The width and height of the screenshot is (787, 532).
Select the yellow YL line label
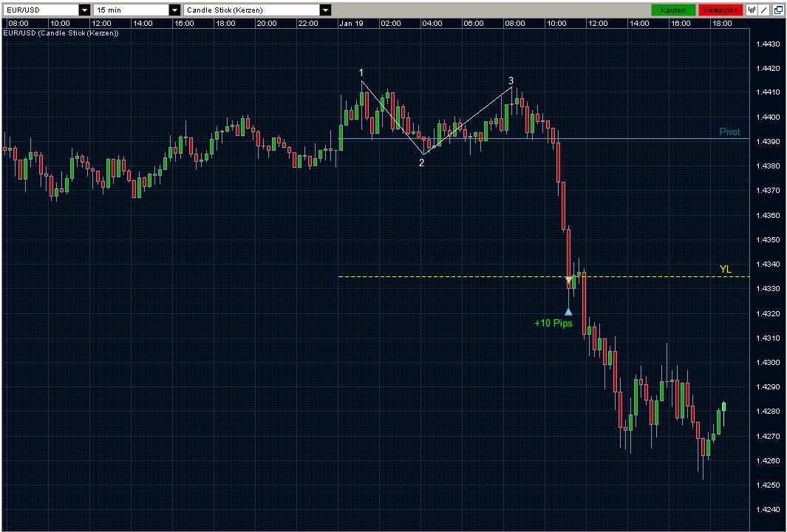(x=725, y=270)
